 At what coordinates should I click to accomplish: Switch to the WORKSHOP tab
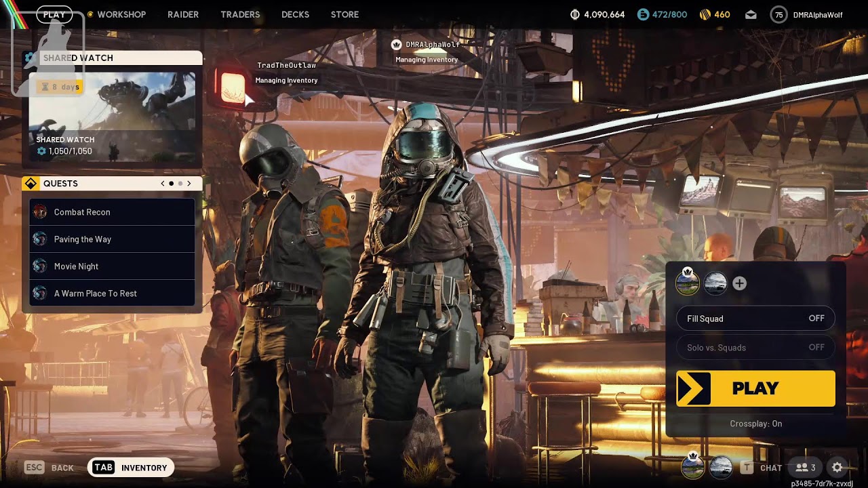[121, 14]
